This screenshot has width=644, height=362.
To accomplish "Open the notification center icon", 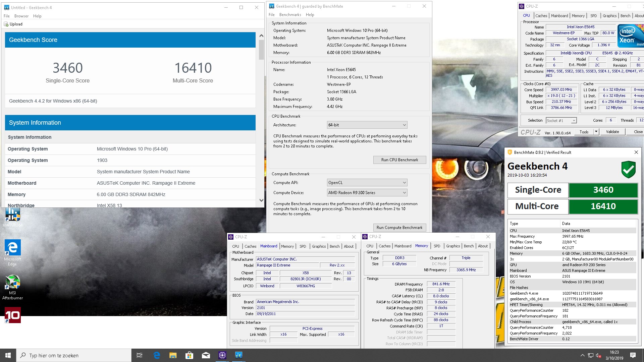I will click(633, 355).
